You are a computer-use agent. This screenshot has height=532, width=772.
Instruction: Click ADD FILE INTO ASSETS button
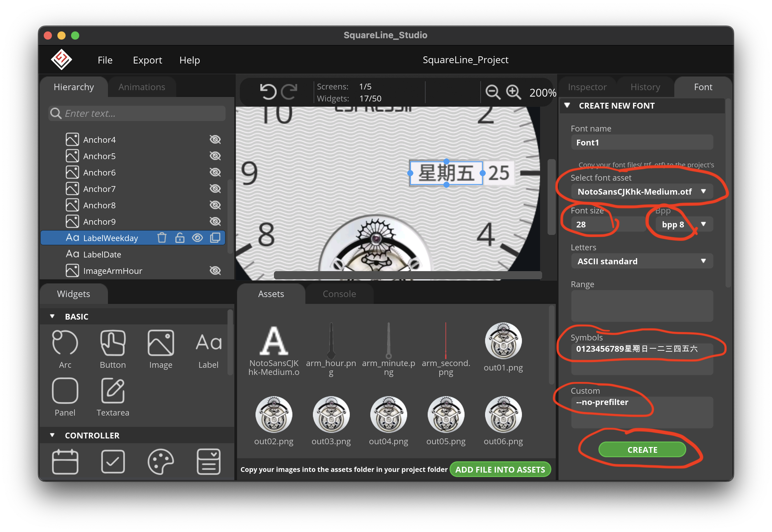point(500,470)
